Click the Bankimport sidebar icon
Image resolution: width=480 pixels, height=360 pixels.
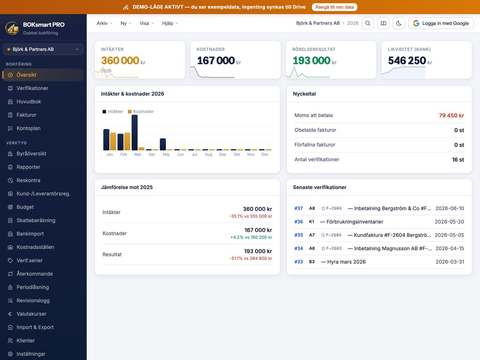coord(10,234)
